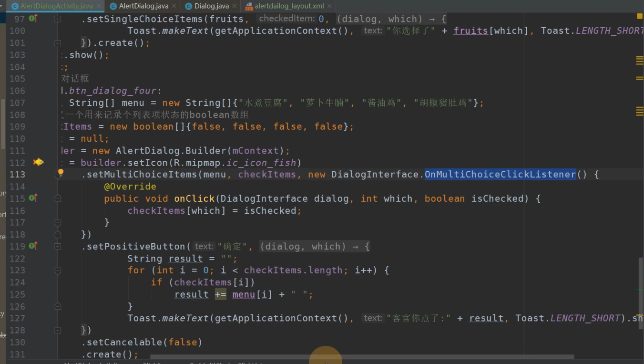Switch to the AlertDialogActivity.java tab

(56, 6)
